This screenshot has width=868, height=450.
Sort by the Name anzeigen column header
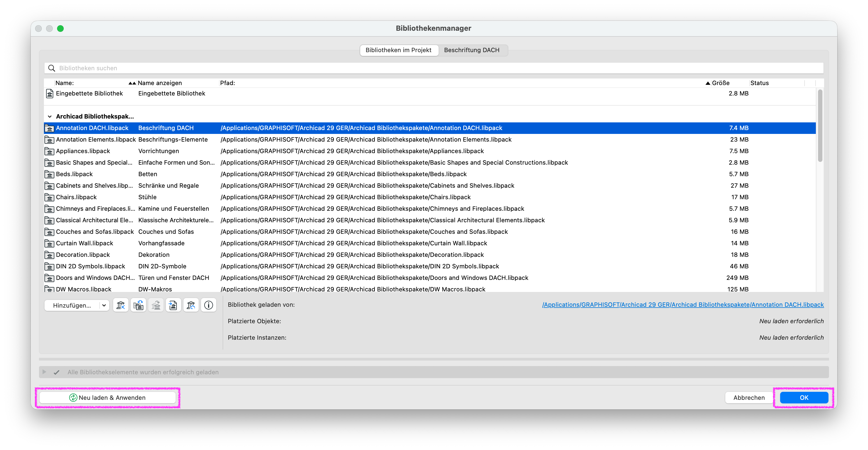[178, 83]
